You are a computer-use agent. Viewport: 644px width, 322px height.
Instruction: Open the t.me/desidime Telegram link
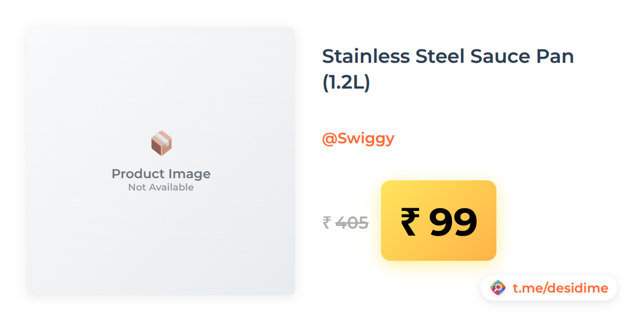point(560,288)
